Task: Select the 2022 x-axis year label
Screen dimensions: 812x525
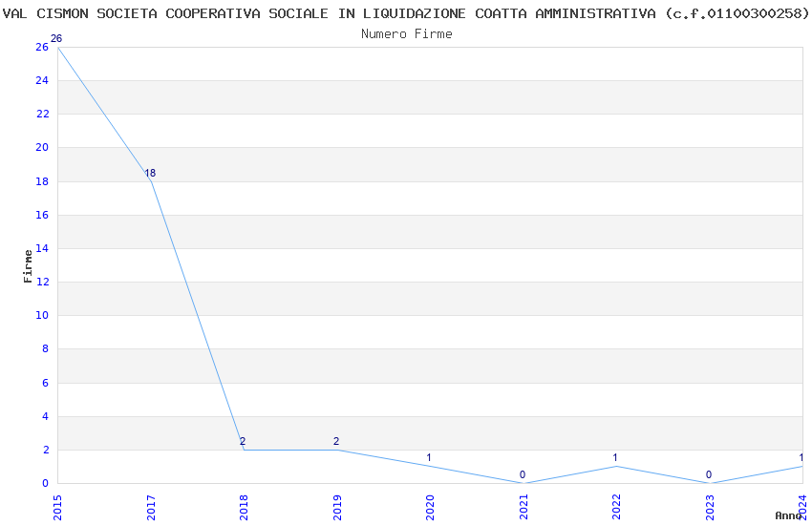Action: point(616,508)
